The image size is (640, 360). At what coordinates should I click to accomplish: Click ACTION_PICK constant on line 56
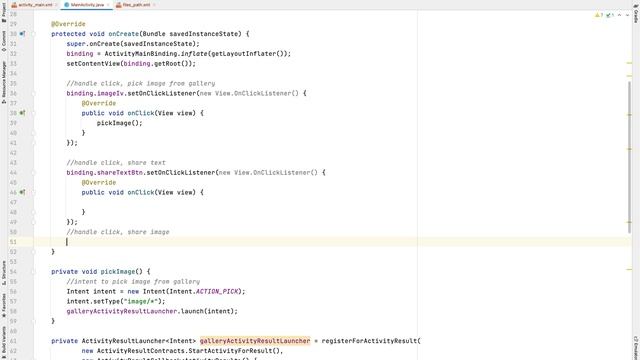[x=218, y=291]
